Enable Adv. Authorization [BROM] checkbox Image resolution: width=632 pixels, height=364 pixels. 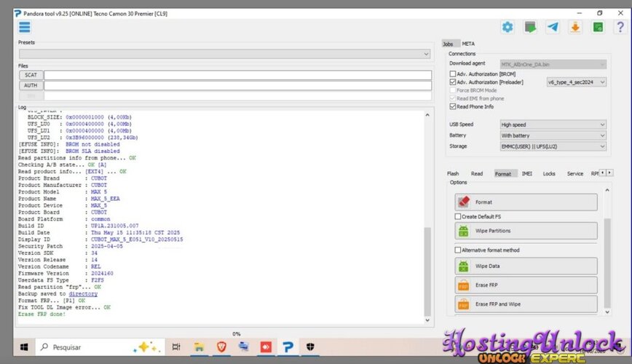coord(453,74)
